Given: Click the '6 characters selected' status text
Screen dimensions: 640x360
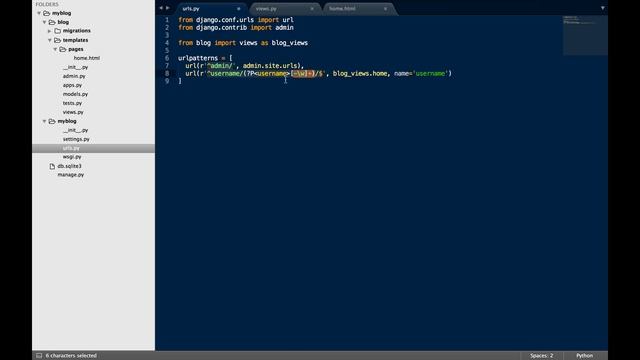Looking at the screenshot, I should pyautogui.click(x=71, y=356).
